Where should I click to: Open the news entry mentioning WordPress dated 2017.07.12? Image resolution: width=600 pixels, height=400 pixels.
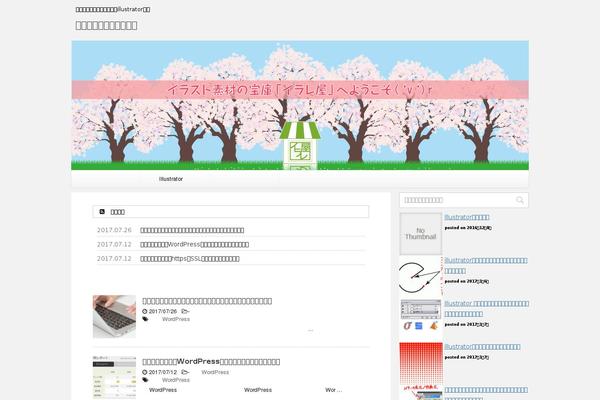click(194, 244)
